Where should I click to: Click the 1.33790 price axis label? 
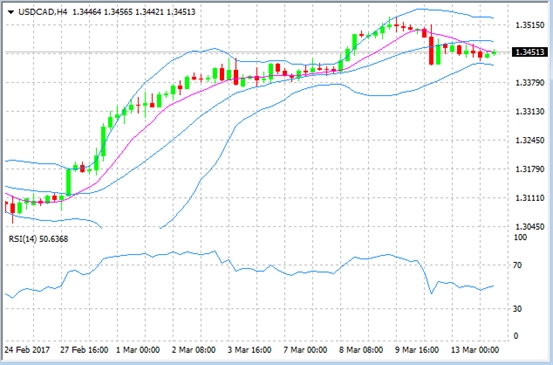coord(530,83)
